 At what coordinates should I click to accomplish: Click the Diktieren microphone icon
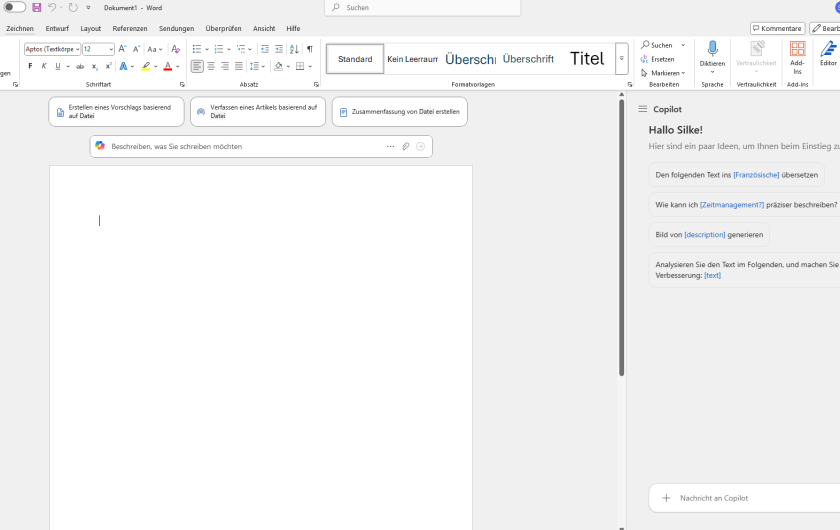(x=712, y=49)
